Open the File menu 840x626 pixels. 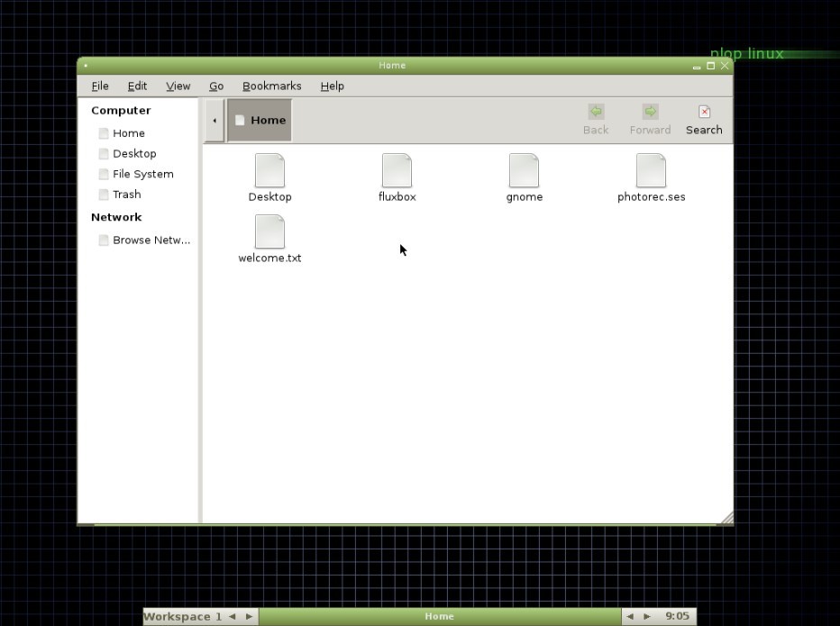[100, 86]
